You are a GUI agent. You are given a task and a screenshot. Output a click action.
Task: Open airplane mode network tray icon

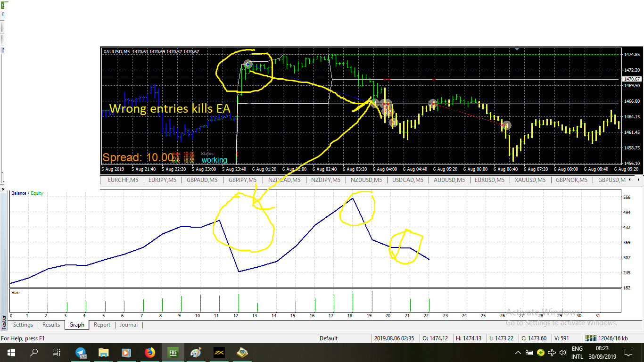click(x=552, y=353)
